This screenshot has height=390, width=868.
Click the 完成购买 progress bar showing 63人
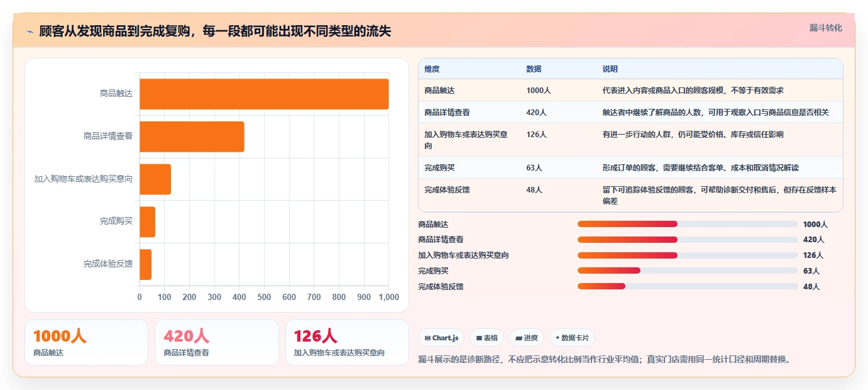pos(688,270)
